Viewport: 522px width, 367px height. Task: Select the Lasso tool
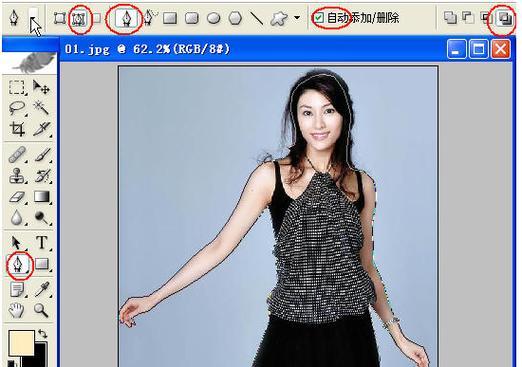pos(17,108)
